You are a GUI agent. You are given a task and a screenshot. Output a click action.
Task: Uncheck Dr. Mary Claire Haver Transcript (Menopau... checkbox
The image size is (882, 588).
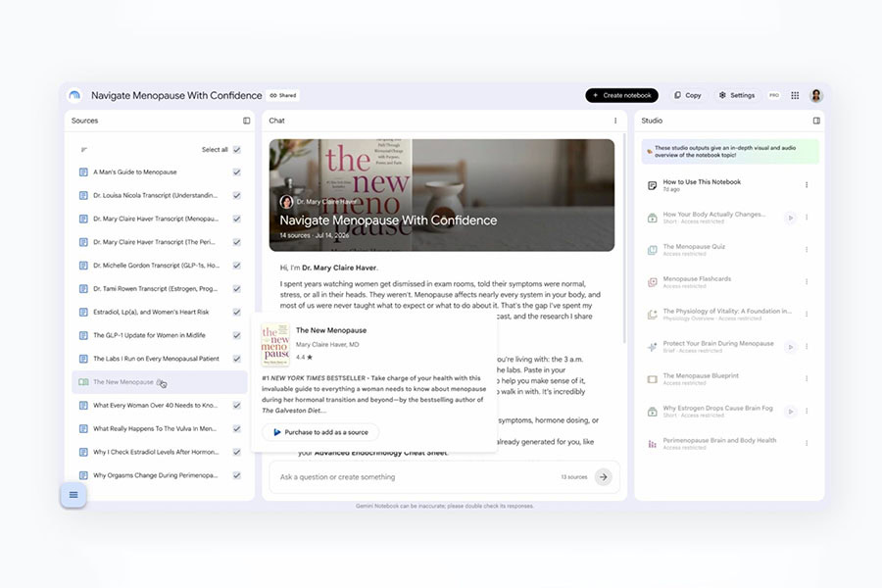[237, 219]
